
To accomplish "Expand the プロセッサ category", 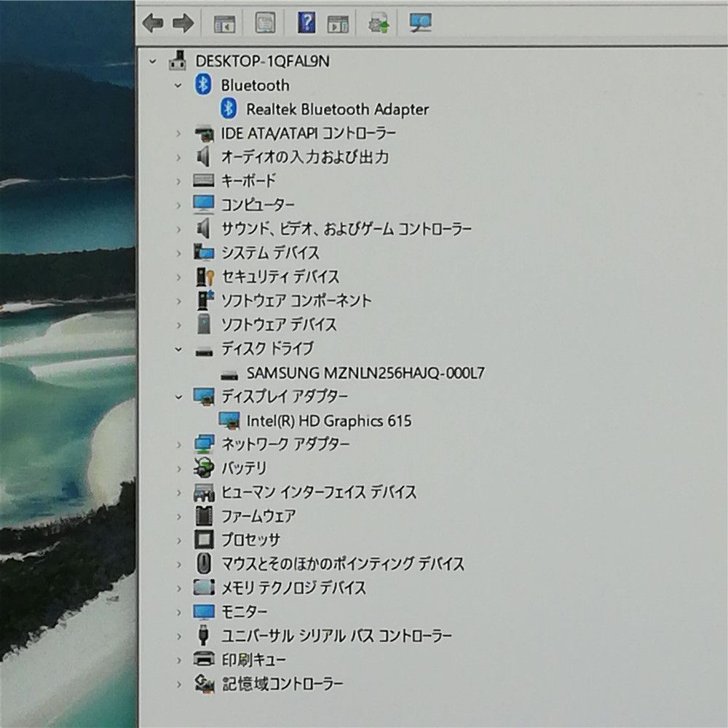I will pos(180,540).
